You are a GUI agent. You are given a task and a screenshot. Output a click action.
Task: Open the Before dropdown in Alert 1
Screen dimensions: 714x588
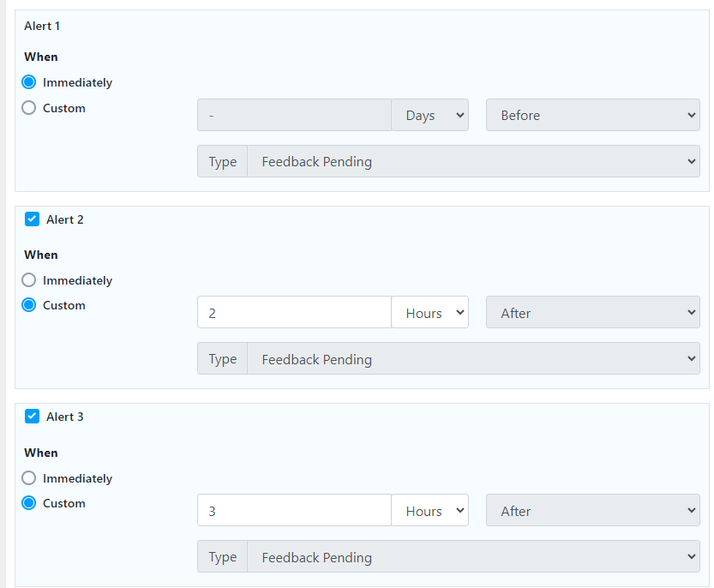[x=592, y=115]
